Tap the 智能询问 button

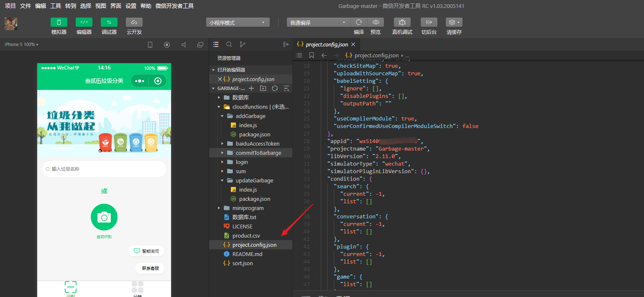(146, 251)
